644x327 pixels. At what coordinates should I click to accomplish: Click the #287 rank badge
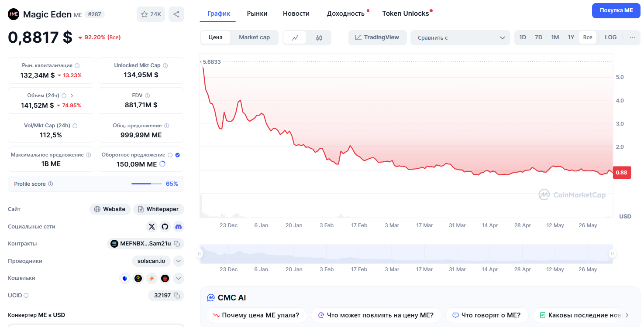94,14
